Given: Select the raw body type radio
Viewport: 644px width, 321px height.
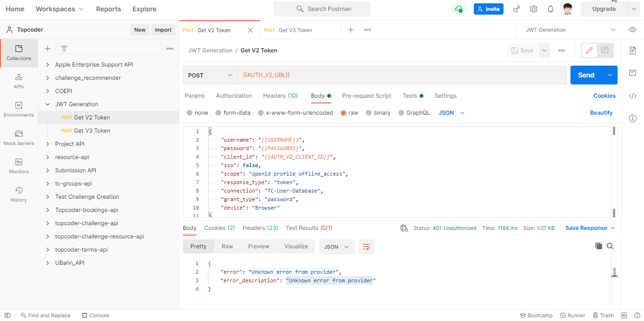Looking at the screenshot, I should (343, 113).
